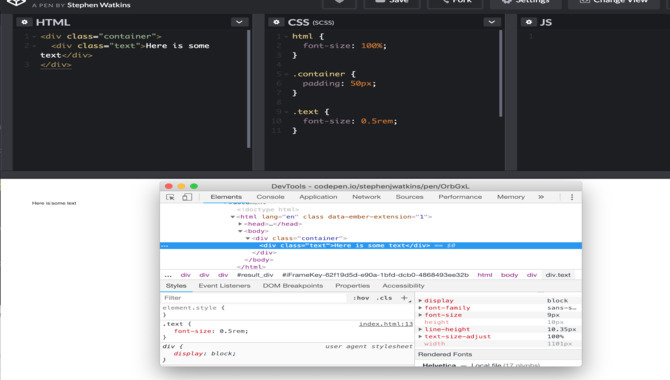Select the Event Listeners sub-tab
Screen dimensions: 670x380
224,286
